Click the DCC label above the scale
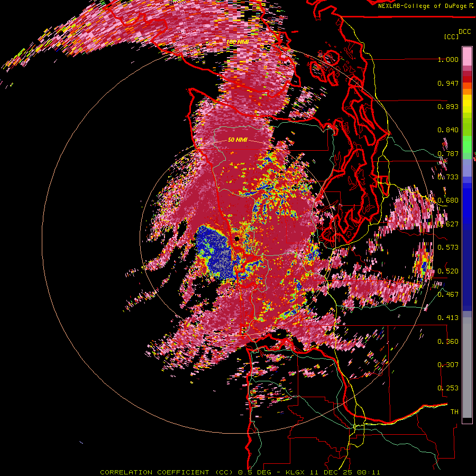This screenshot has width=476, height=476. [x=464, y=32]
